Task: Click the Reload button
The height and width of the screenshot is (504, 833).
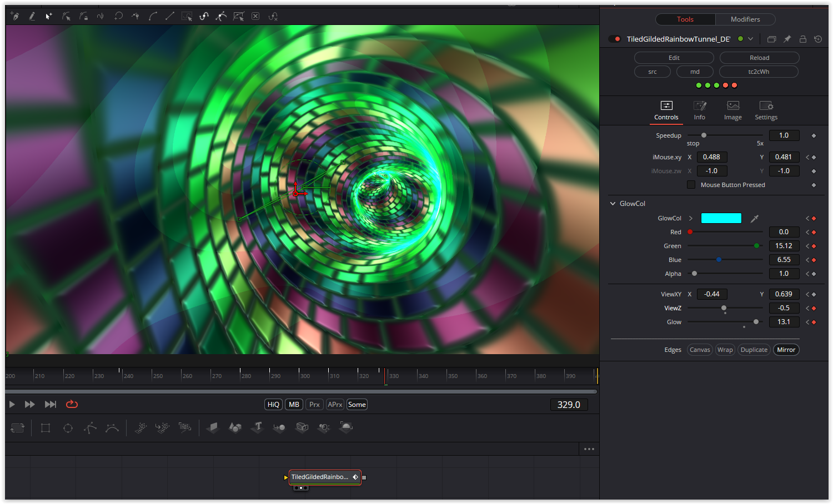Action: [760, 58]
